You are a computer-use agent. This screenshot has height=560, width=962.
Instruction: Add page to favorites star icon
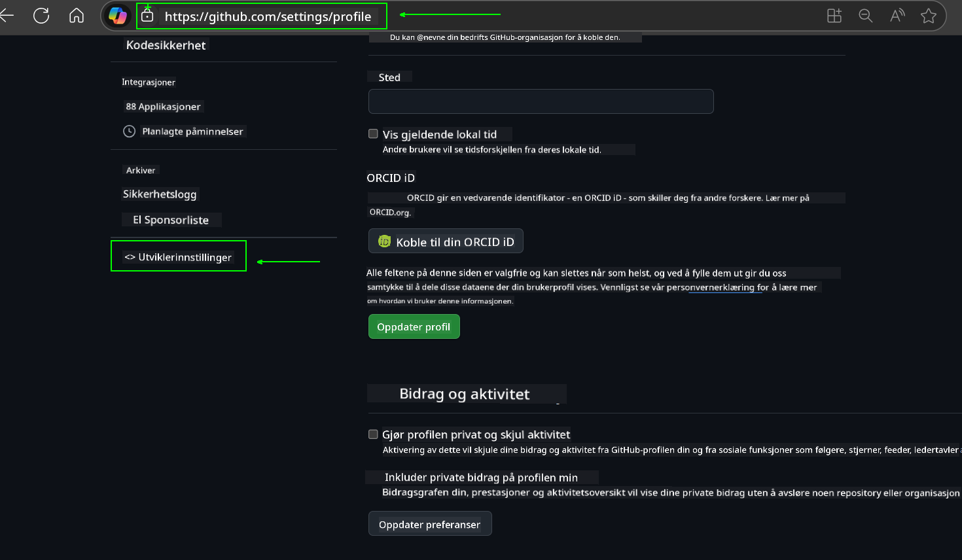tap(928, 16)
